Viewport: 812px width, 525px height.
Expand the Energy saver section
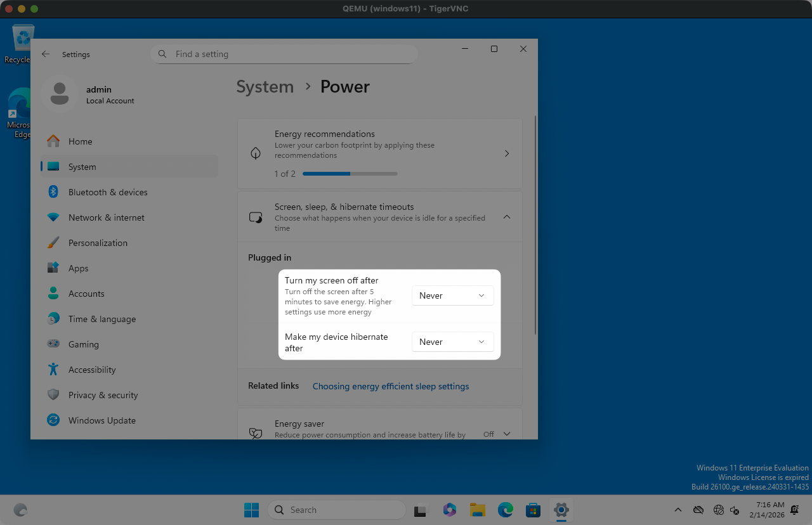coord(506,434)
